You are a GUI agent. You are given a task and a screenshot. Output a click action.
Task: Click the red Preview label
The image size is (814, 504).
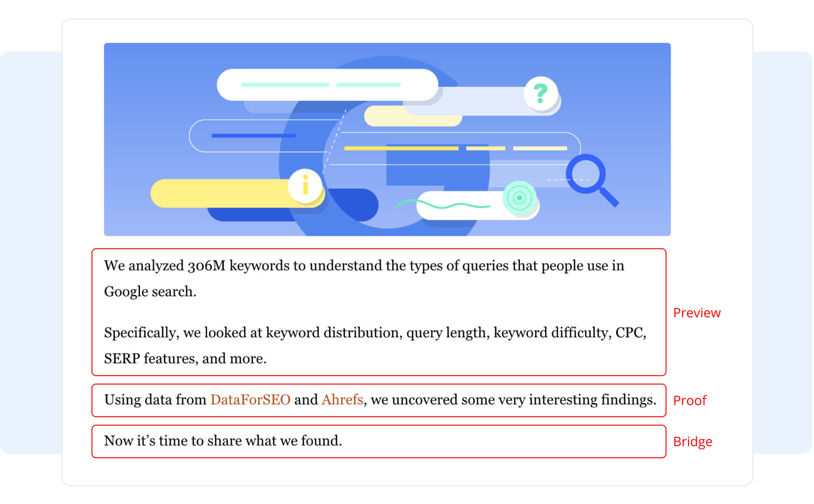[696, 313]
